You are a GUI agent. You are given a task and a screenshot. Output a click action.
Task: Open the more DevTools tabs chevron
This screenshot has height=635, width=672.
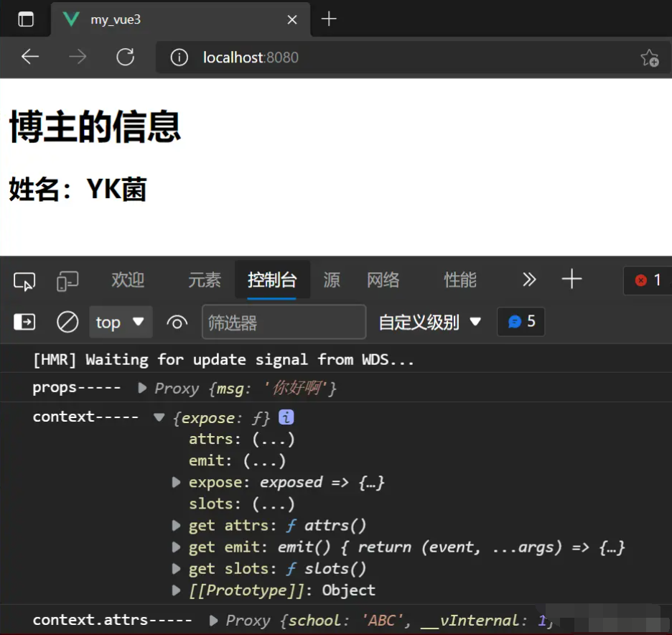click(529, 280)
